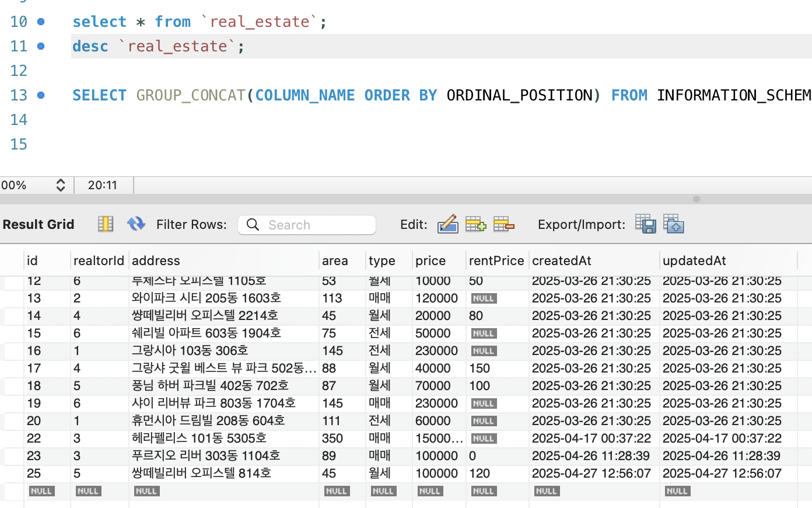Click the edit current row icon
The height and width of the screenshot is (508, 812).
(x=447, y=224)
